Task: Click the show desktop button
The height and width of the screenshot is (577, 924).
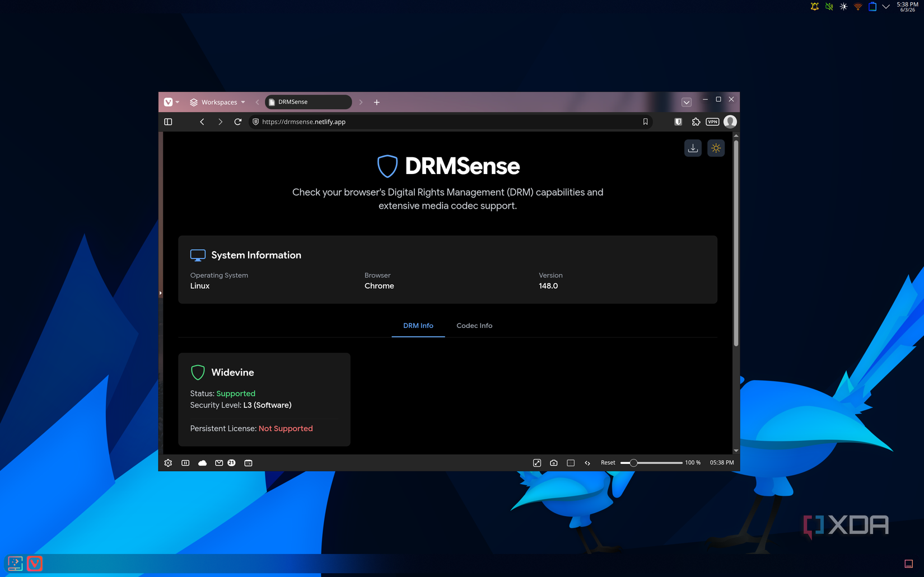Action: (x=908, y=564)
